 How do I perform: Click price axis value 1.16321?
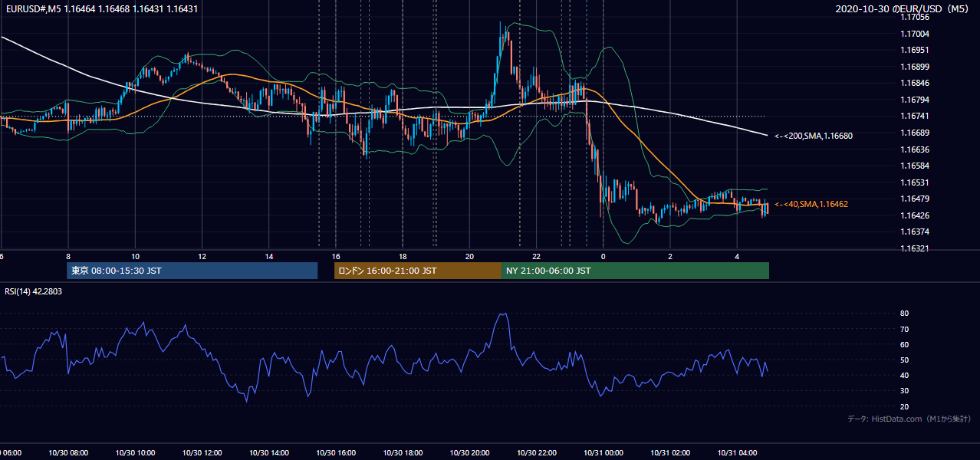coord(915,248)
